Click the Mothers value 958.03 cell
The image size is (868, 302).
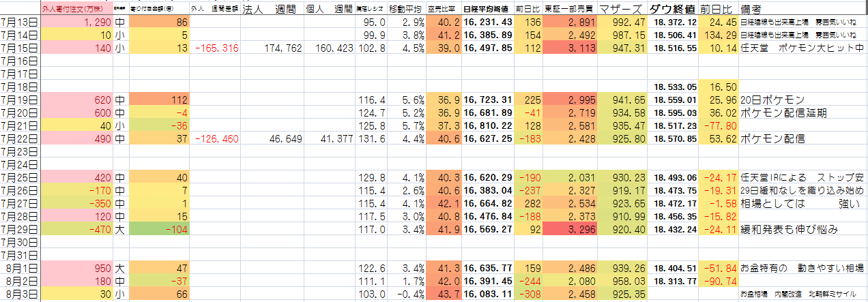click(x=621, y=281)
